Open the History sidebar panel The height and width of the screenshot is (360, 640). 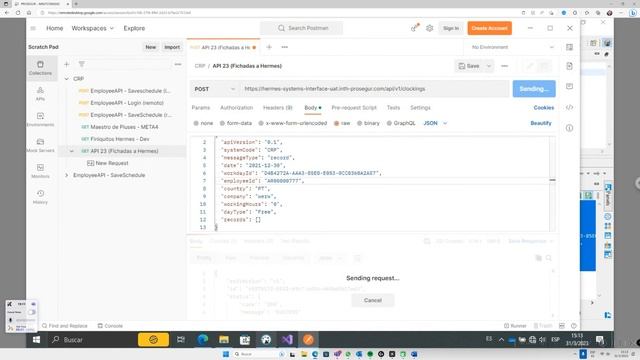40,197
